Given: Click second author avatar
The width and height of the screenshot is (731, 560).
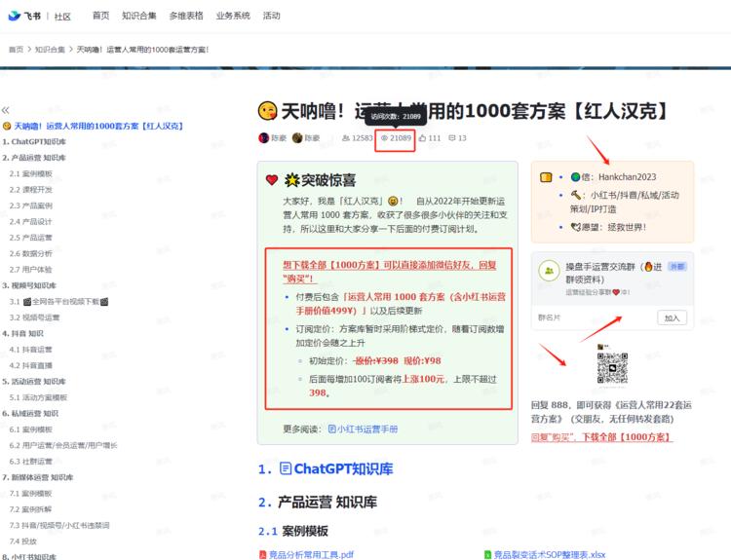Looking at the screenshot, I should [x=297, y=138].
